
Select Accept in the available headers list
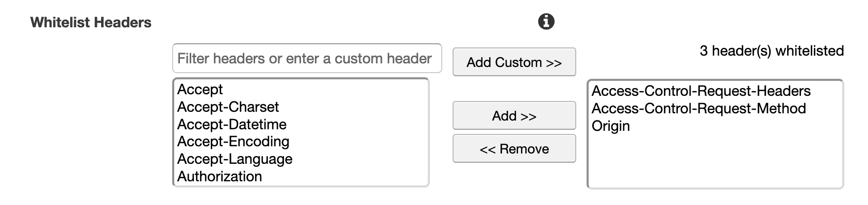(301, 89)
